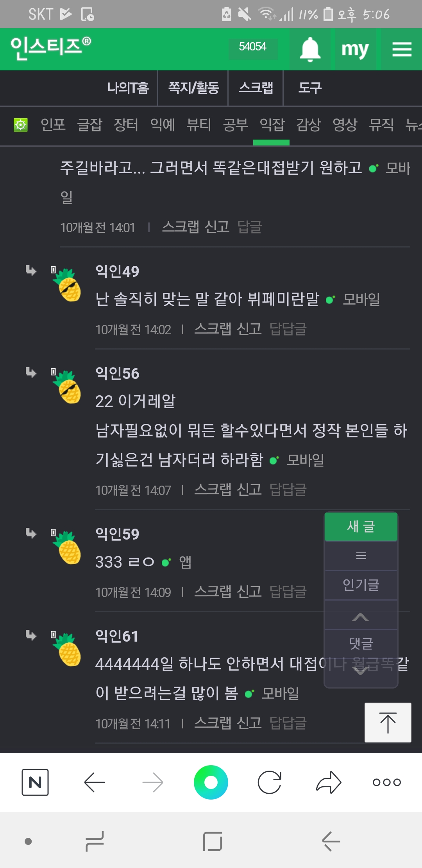Open the notifications bell
422x868 pixels.
(310, 50)
